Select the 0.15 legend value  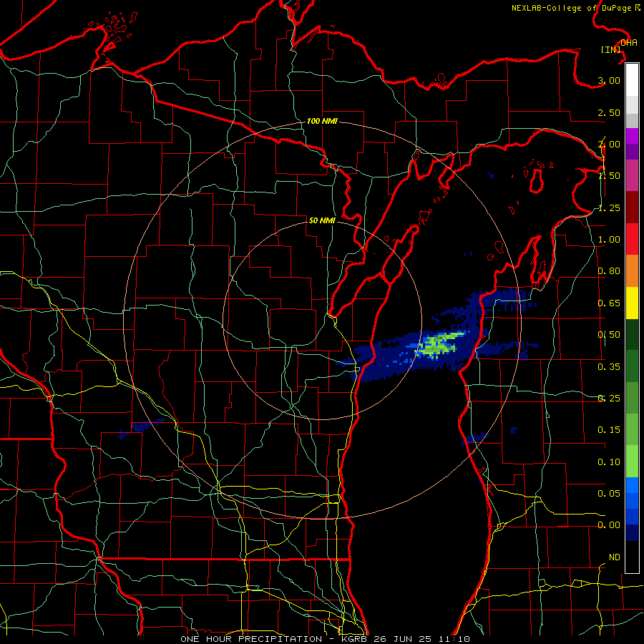609,430
